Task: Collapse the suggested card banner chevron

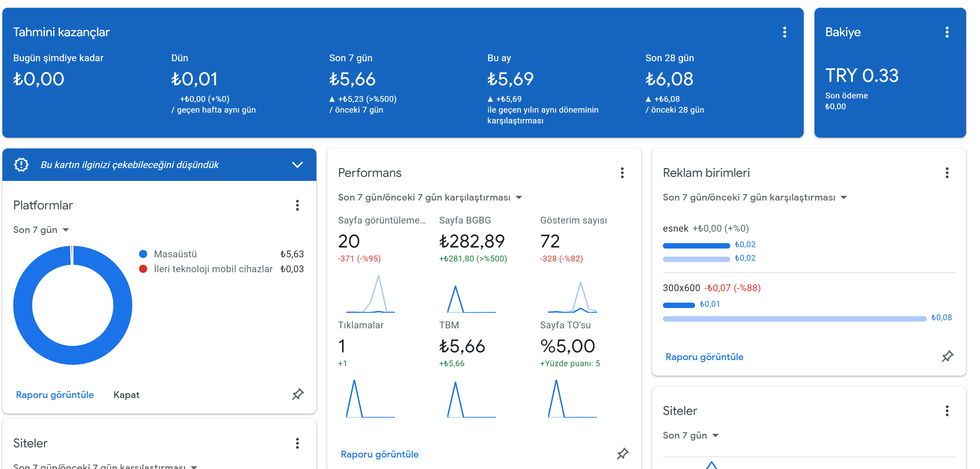Action: (297, 165)
